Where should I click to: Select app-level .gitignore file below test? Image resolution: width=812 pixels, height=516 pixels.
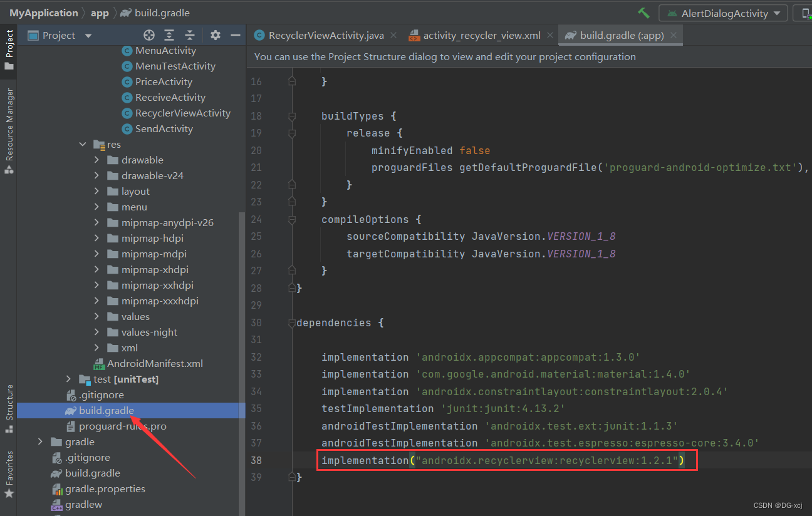click(95, 395)
